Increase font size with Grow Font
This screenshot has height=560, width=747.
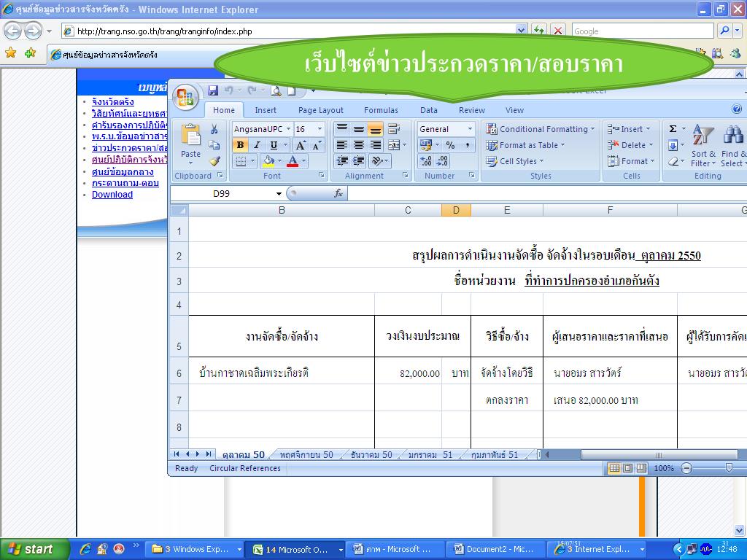coord(300,145)
